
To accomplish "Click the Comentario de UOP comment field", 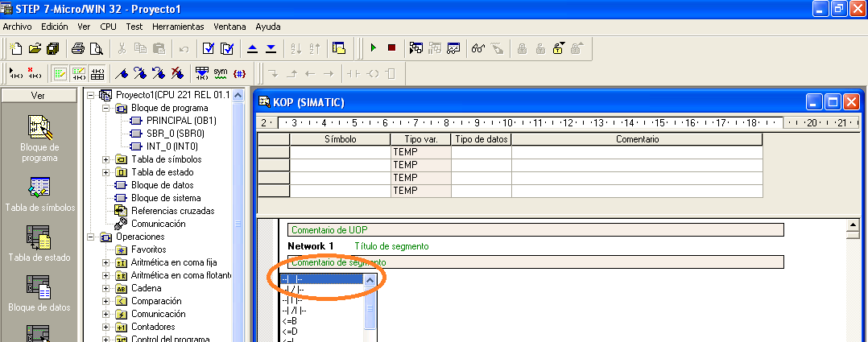I will coord(535,229).
